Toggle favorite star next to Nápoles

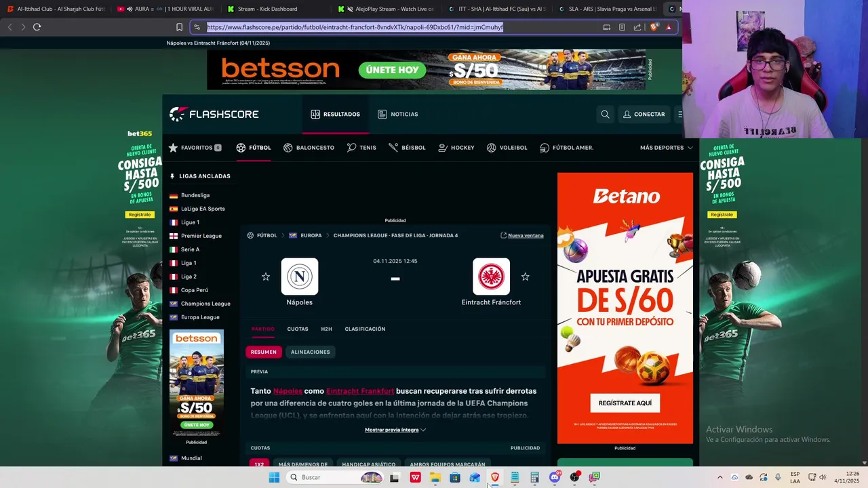266,277
